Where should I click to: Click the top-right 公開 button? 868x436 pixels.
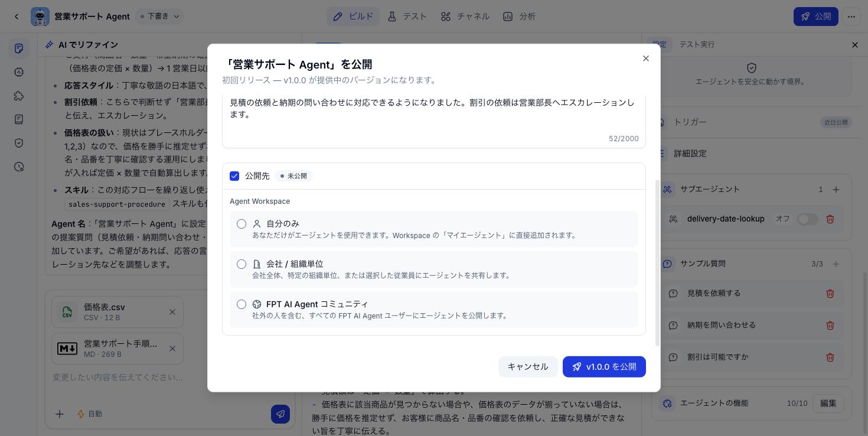(x=815, y=17)
